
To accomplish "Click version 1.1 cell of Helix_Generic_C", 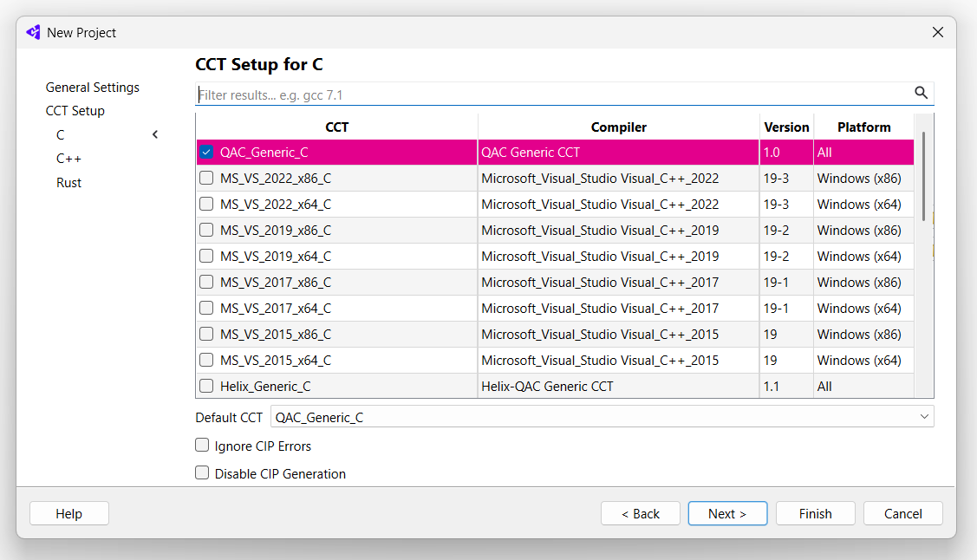I will click(786, 387).
